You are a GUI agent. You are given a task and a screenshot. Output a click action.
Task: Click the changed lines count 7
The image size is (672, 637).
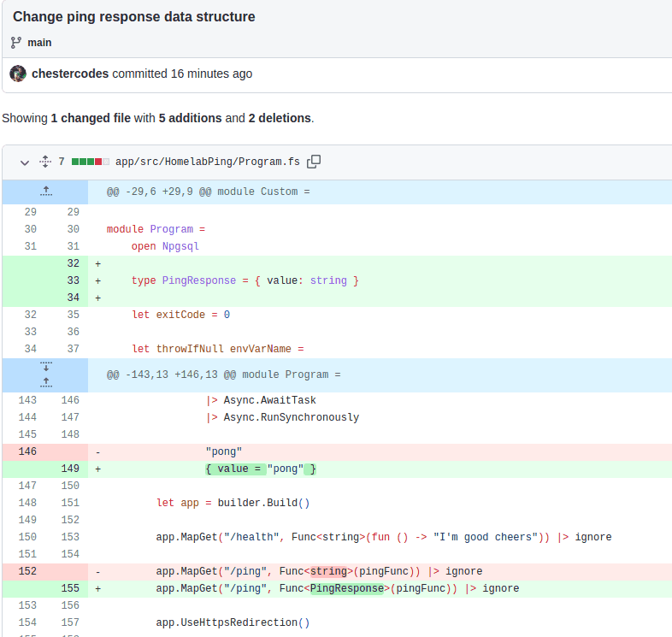(x=62, y=162)
